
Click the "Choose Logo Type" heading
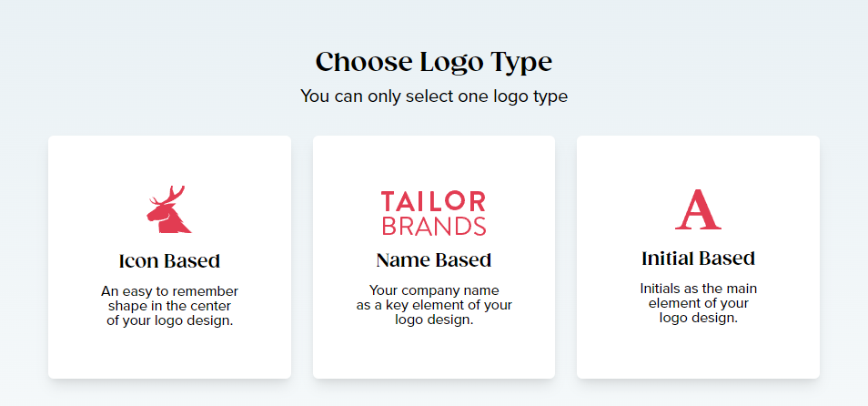[434, 62]
